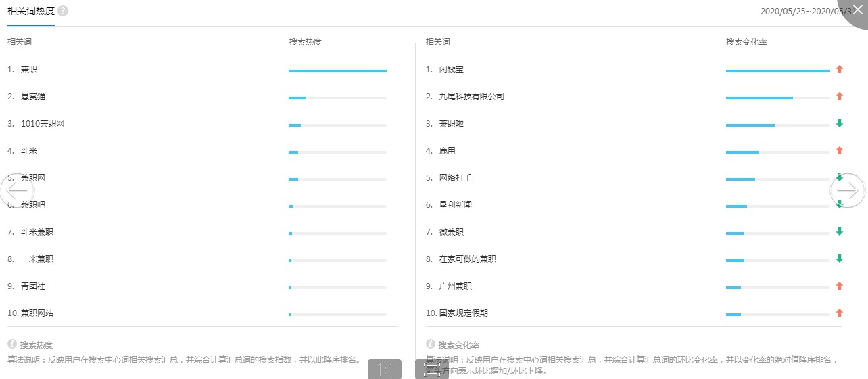Select related word 一米兼职
868x379 pixels.
coord(37,259)
